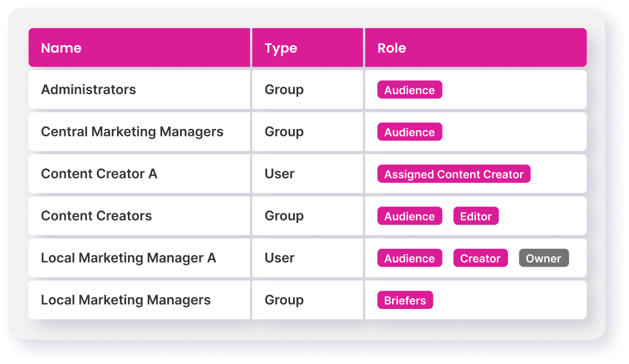The width and height of the screenshot is (629, 364).
Task: Select the Administrators row name
Action: point(88,89)
